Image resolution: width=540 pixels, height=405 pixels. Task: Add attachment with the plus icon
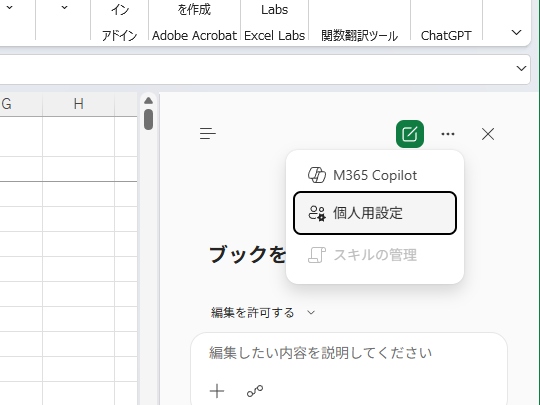[x=217, y=391]
